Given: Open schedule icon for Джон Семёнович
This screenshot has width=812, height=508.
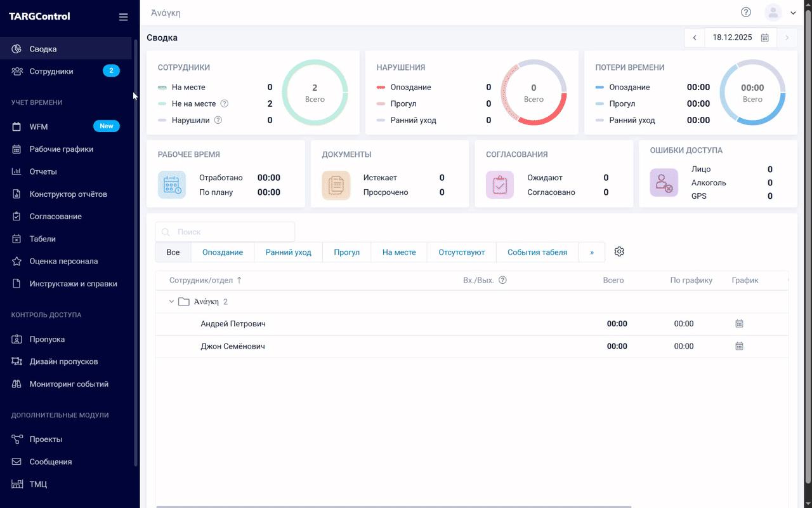Looking at the screenshot, I should (739, 346).
